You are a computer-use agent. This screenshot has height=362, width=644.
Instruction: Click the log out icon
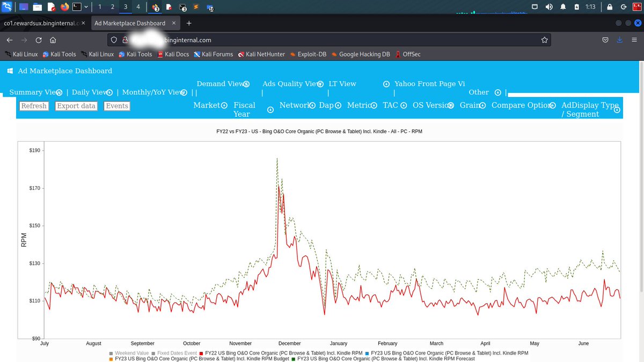click(x=623, y=7)
